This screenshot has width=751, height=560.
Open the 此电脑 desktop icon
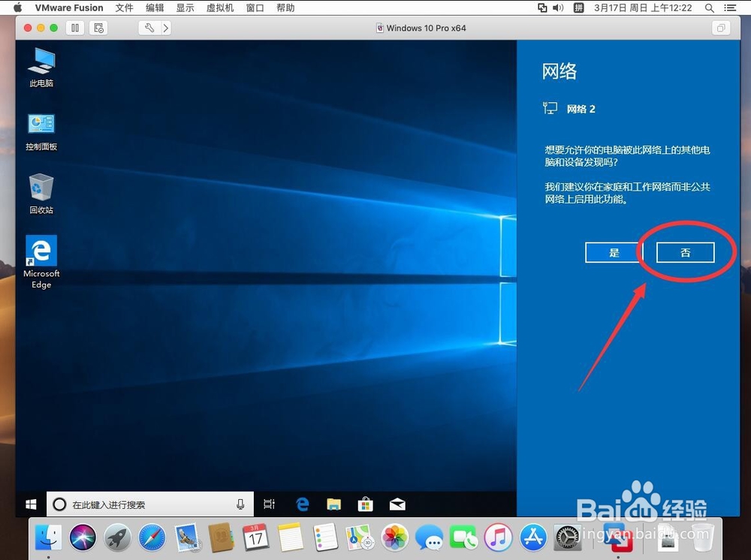[41, 68]
